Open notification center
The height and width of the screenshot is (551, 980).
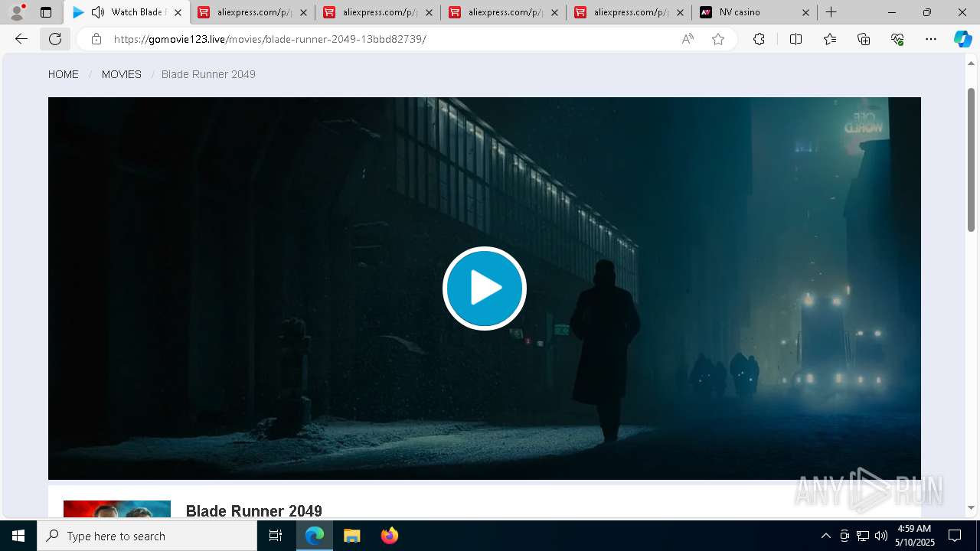955,536
